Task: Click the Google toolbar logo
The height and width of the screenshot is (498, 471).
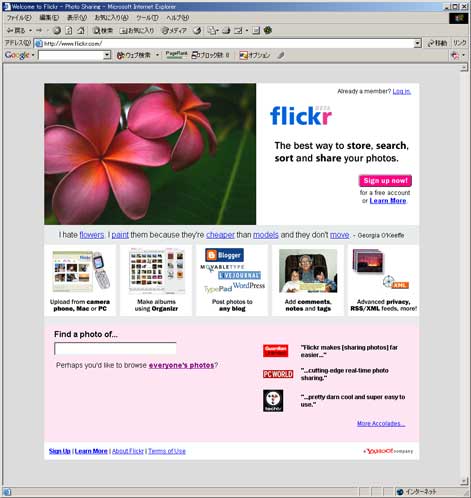Action: (x=17, y=55)
